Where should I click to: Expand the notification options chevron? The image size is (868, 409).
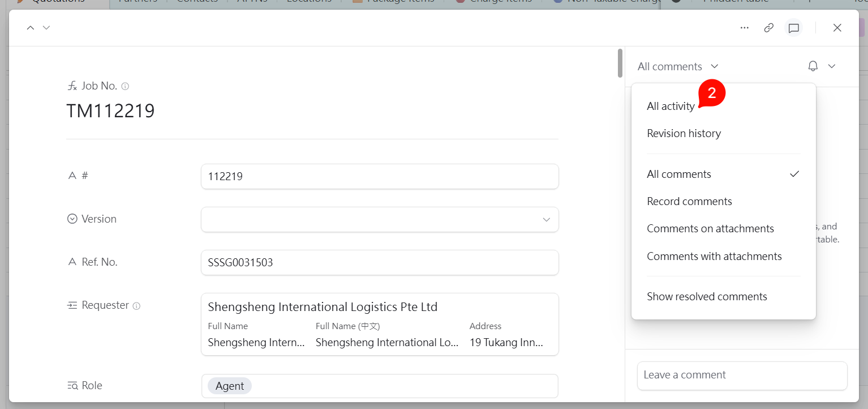pyautogui.click(x=832, y=66)
